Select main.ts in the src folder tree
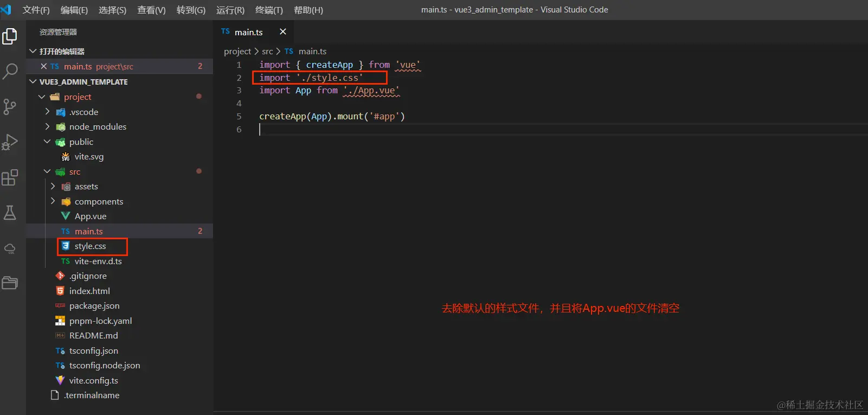This screenshot has height=415, width=868. (88, 231)
